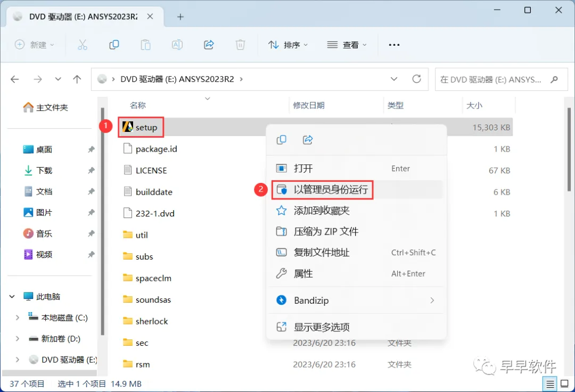The height and width of the screenshot is (392, 575).
Task: Navigate up one folder level
Action: pos(77,79)
